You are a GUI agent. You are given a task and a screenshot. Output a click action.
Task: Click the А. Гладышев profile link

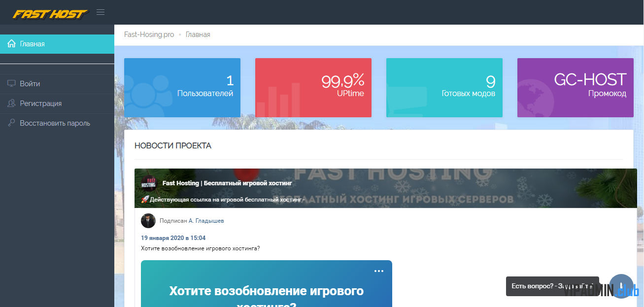click(206, 221)
